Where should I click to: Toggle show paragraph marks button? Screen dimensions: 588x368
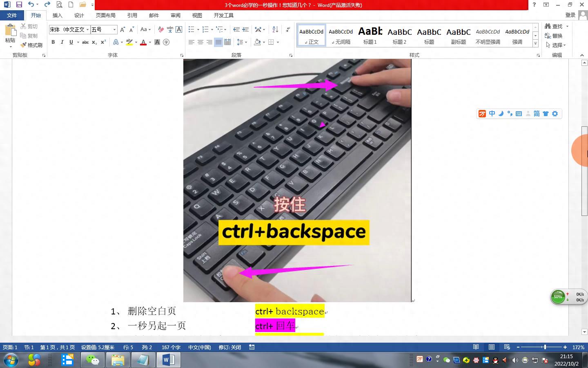click(x=288, y=29)
